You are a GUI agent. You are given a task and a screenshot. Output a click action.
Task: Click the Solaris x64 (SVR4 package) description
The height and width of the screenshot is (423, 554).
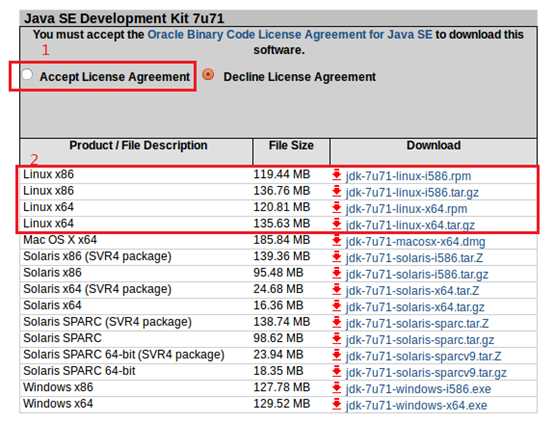pos(97,289)
